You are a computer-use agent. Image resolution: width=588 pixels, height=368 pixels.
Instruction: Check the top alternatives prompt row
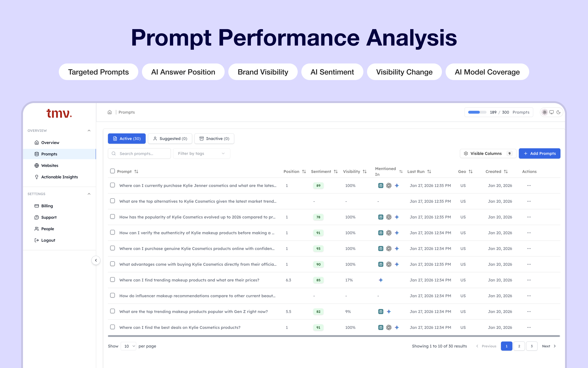tap(112, 201)
